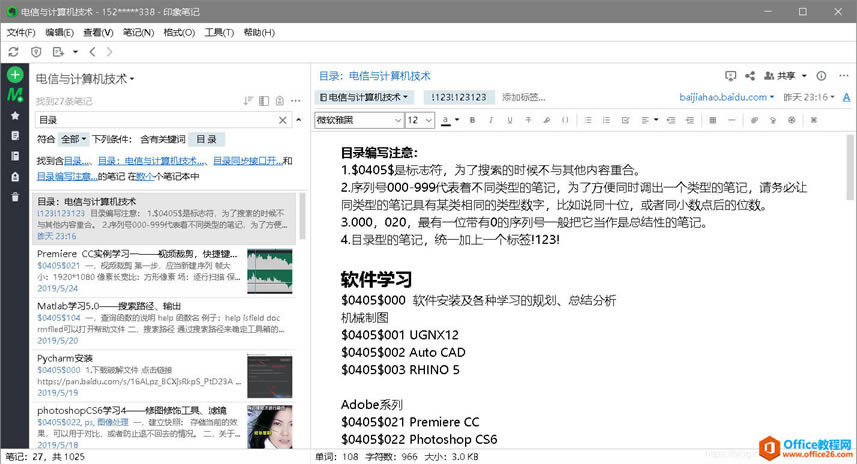
Task: Insert a table from the editor toolbar
Action: point(712,120)
